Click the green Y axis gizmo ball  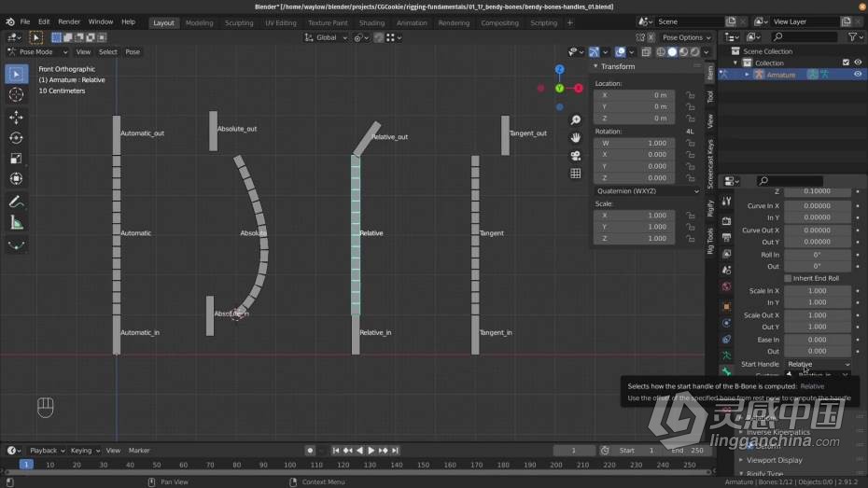560,88
